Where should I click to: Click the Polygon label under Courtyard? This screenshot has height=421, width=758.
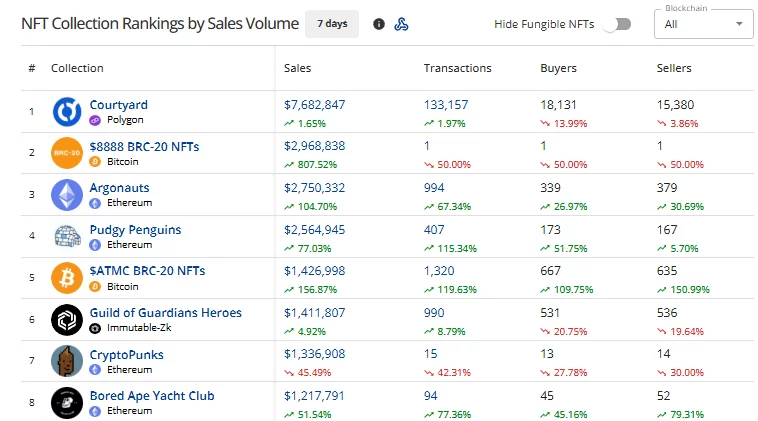point(125,120)
